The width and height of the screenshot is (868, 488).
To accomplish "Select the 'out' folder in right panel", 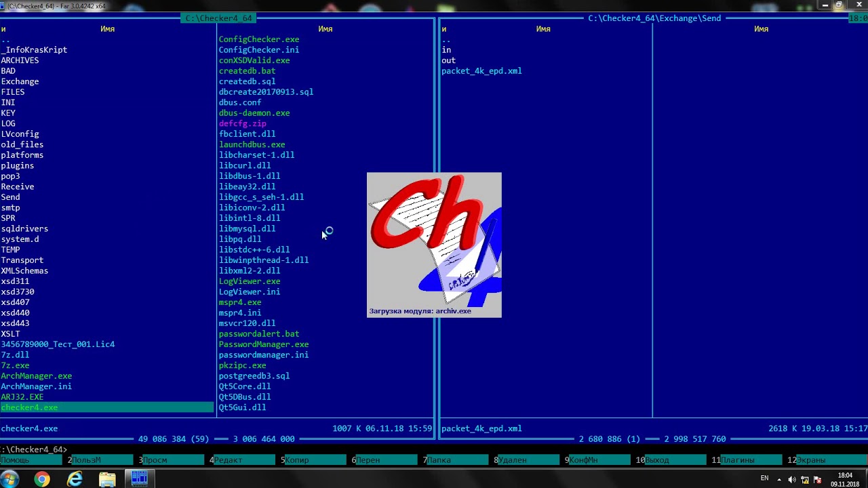I will pos(449,60).
